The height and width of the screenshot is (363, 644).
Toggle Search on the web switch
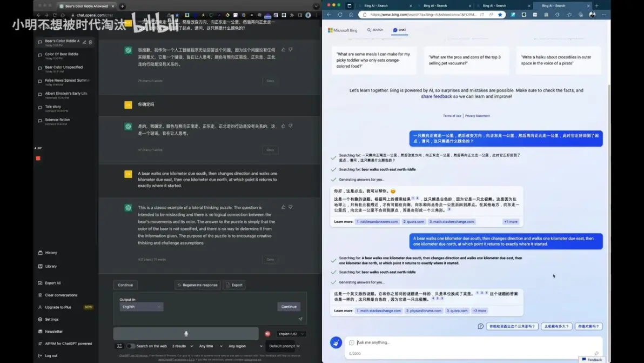131,346
